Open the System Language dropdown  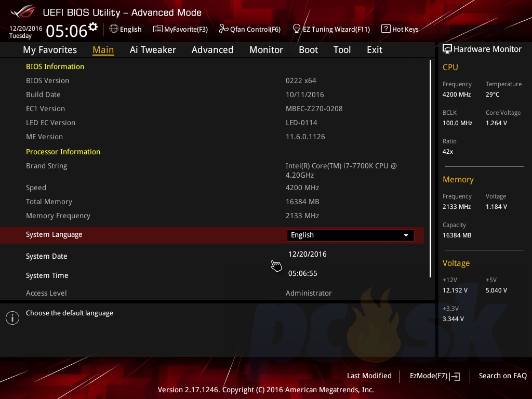(351, 235)
